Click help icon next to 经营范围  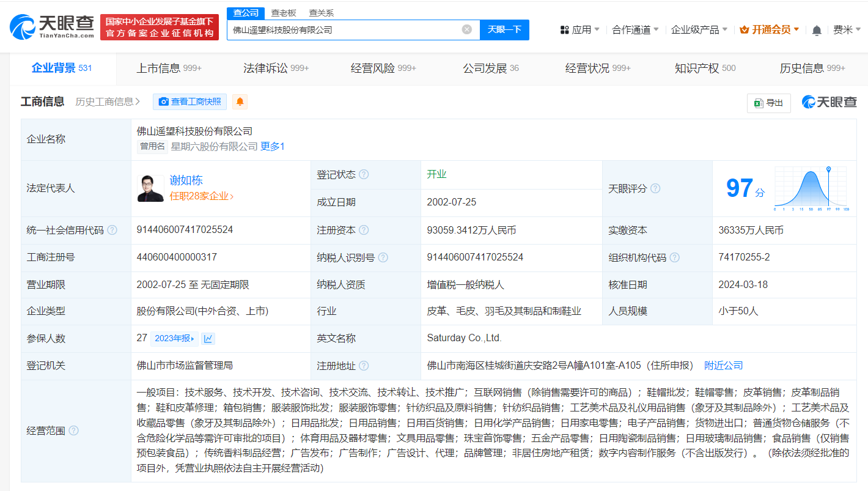point(73,430)
